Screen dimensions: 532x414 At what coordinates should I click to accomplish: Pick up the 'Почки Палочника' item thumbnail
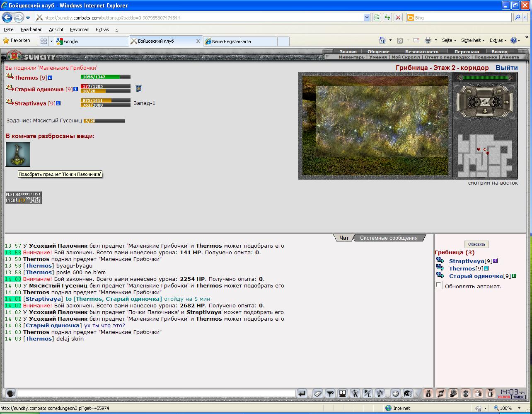pos(18,154)
